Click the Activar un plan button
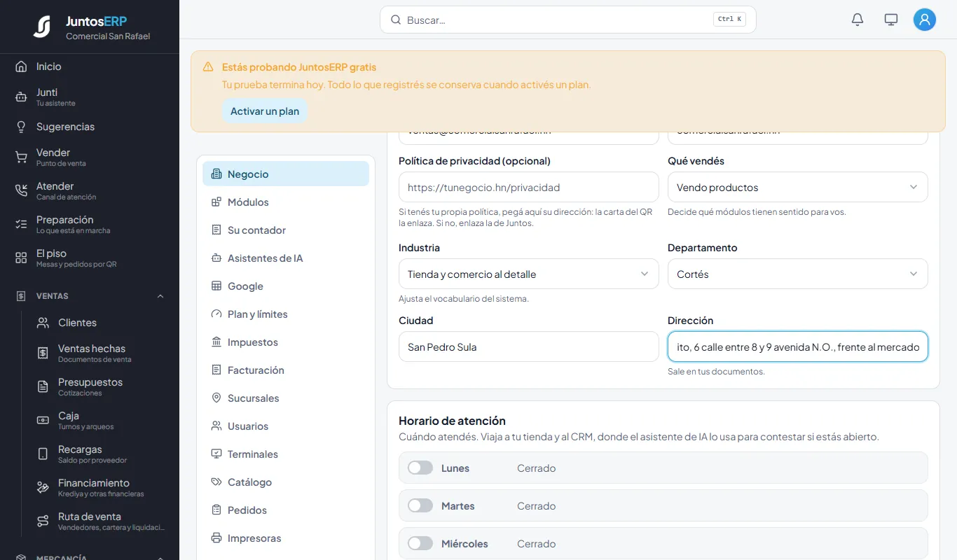Screen dimensions: 957x560 click(x=265, y=111)
